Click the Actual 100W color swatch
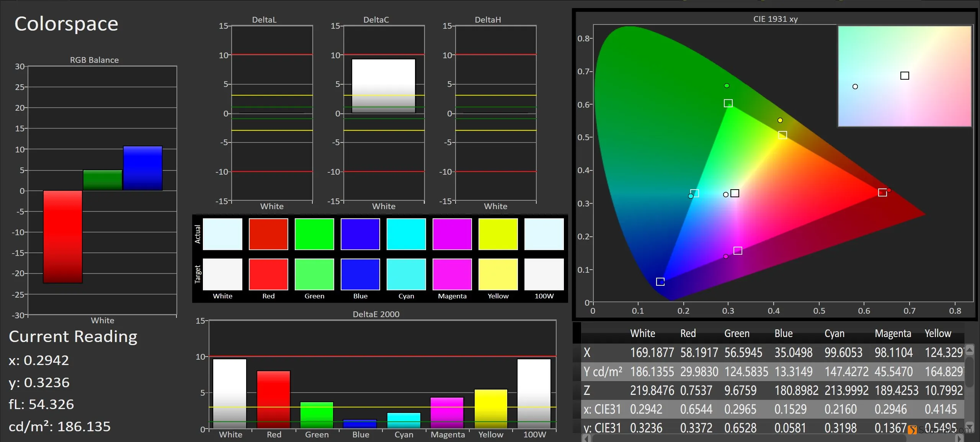This screenshot has width=980, height=442. [544, 234]
